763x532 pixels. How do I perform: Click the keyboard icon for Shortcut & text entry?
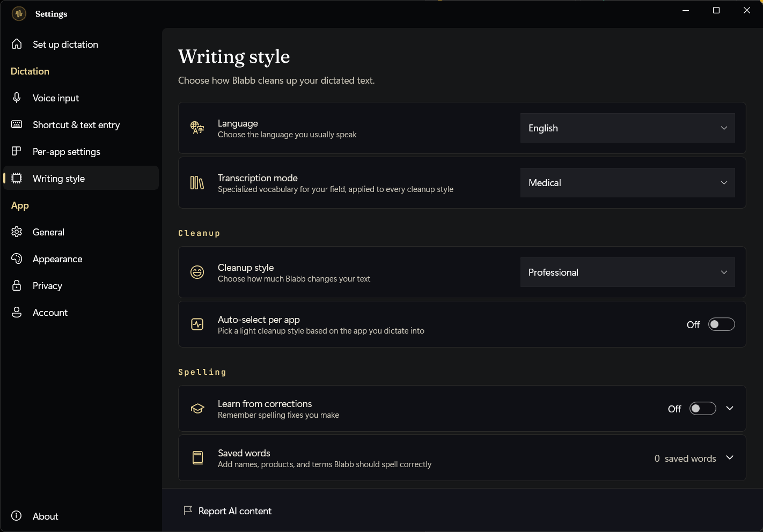(x=17, y=124)
